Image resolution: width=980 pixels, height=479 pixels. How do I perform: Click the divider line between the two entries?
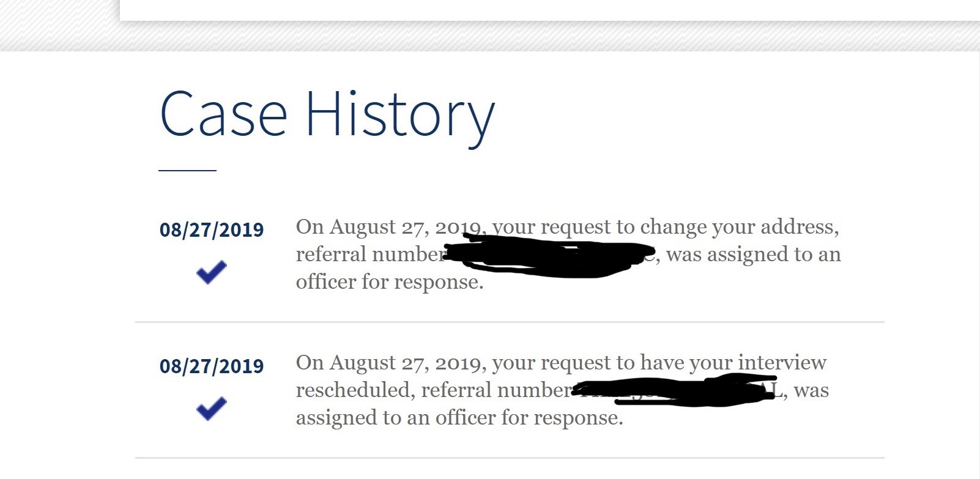(x=510, y=322)
